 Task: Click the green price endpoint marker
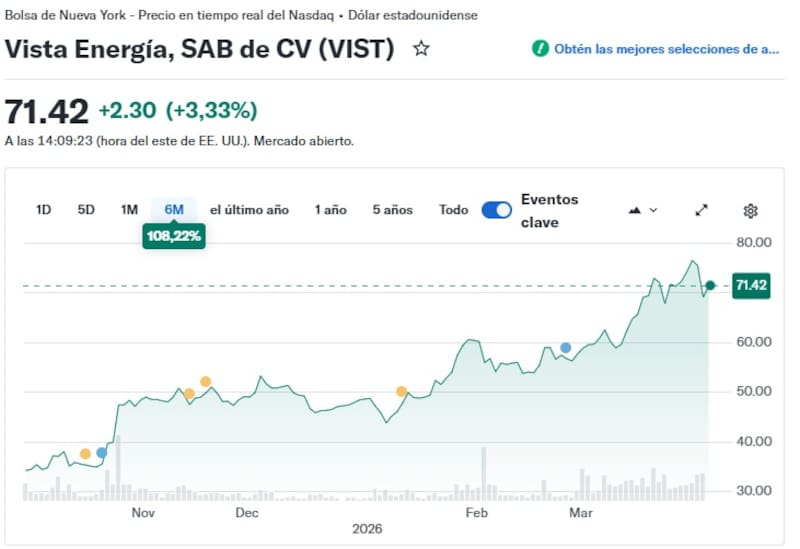(710, 286)
